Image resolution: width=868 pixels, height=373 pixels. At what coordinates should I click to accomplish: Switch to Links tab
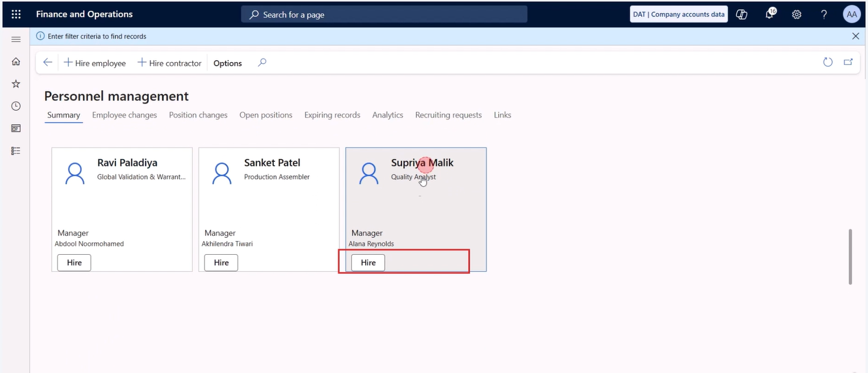click(x=502, y=115)
